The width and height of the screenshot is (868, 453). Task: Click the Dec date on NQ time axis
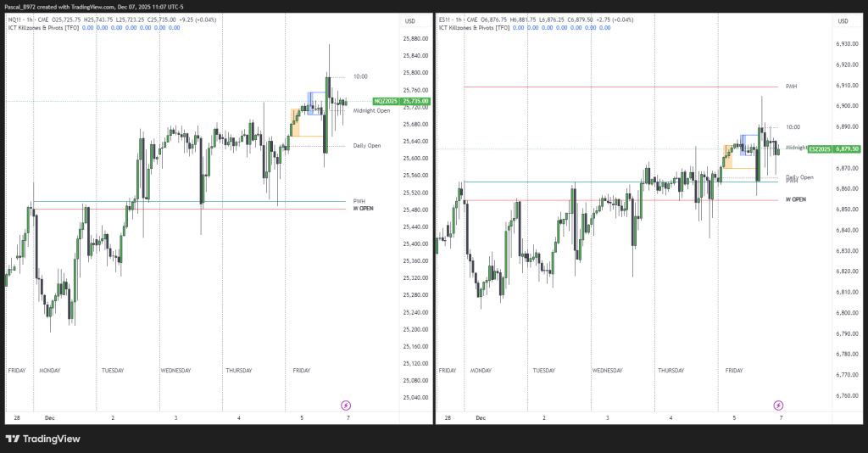(x=48, y=418)
